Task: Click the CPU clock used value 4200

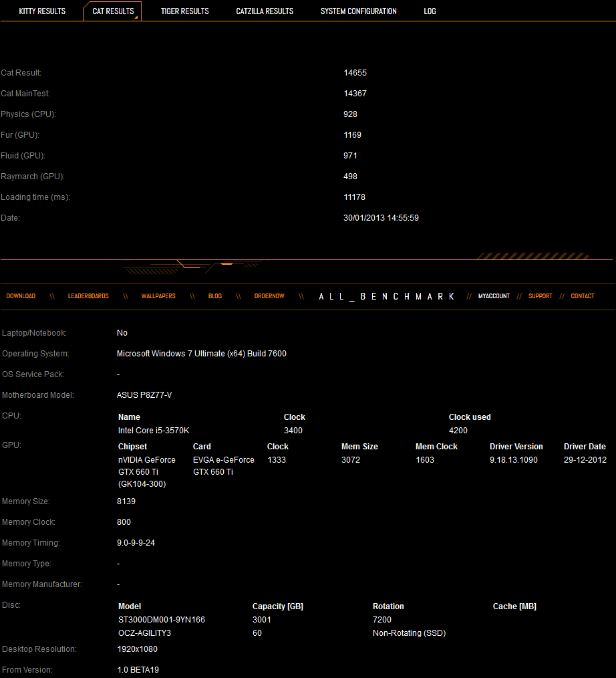Action: point(458,431)
